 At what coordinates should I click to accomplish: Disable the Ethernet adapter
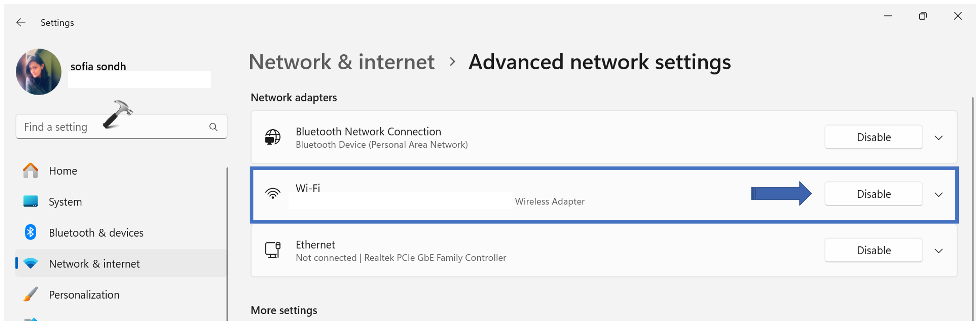coord(873,250)
